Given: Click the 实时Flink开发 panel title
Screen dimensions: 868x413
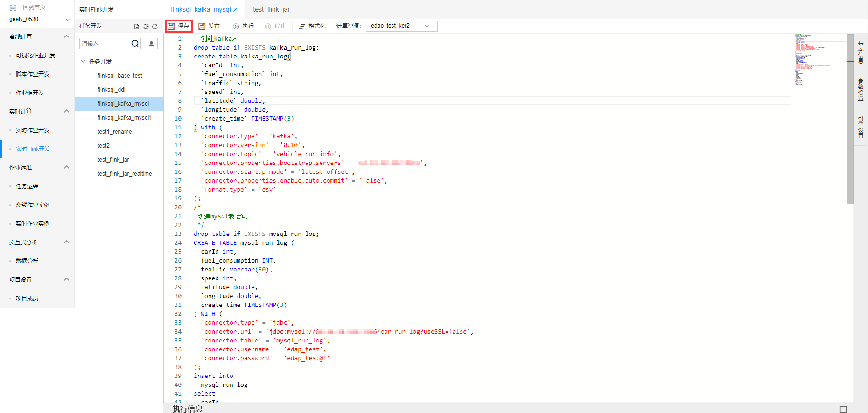Looking at the screenshot, I should (97, 10).
